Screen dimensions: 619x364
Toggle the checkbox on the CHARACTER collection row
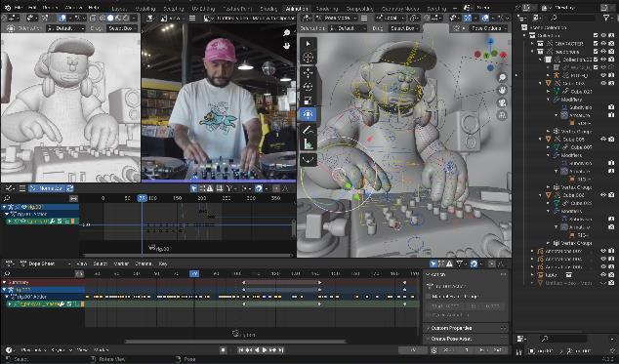click(596, 44)
